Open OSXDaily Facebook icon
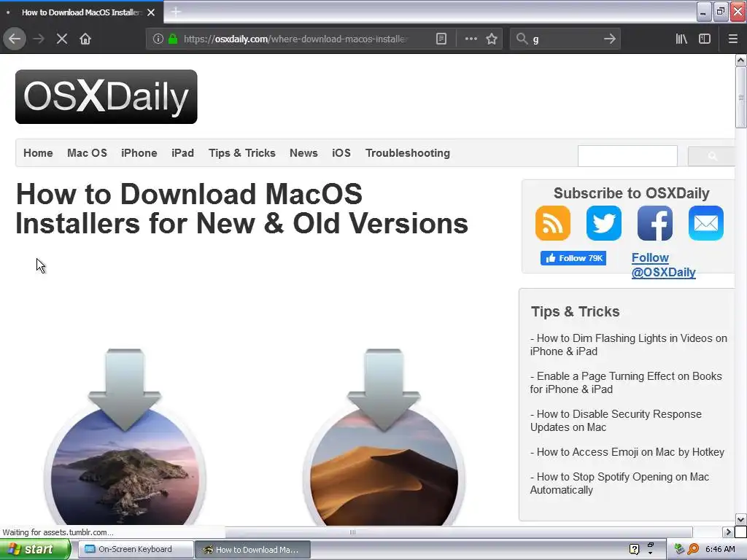Image resolution: width=747 pixels, height=560 pixels. coord(654,223)
